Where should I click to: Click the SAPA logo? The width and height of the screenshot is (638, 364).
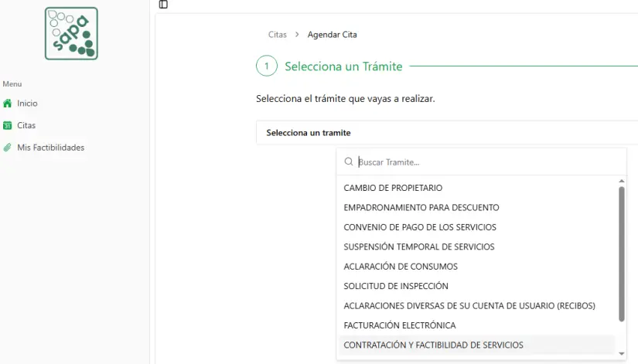(71, 33)
